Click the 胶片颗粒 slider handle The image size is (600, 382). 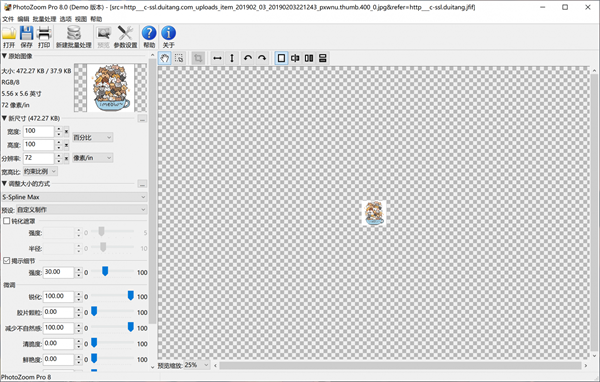(x=94, y=311)
